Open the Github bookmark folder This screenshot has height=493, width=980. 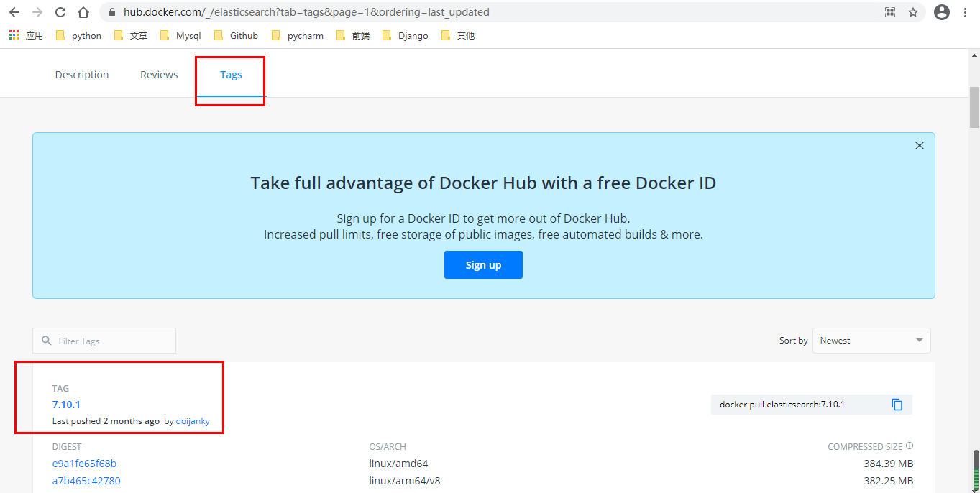(236, 35)
